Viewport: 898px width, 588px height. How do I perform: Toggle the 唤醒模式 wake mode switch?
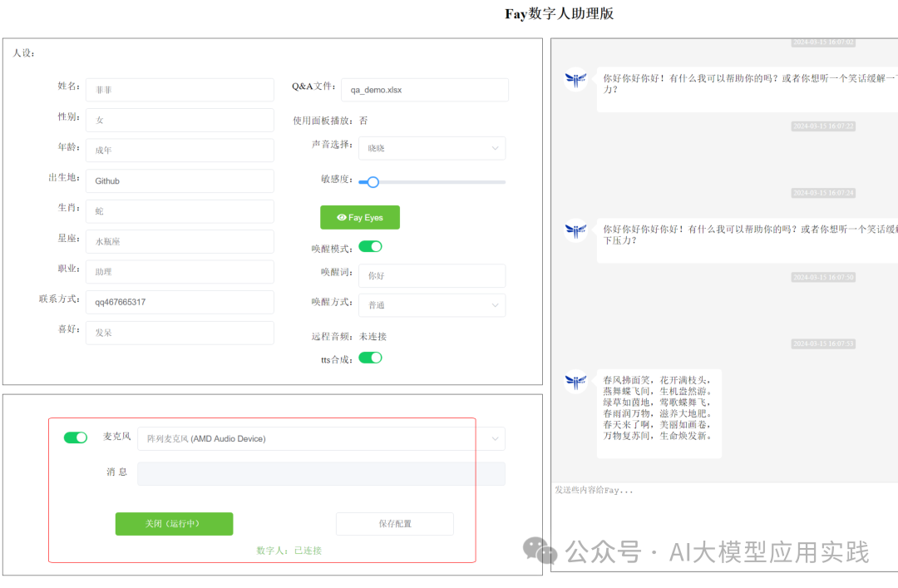tap(370, 246)
